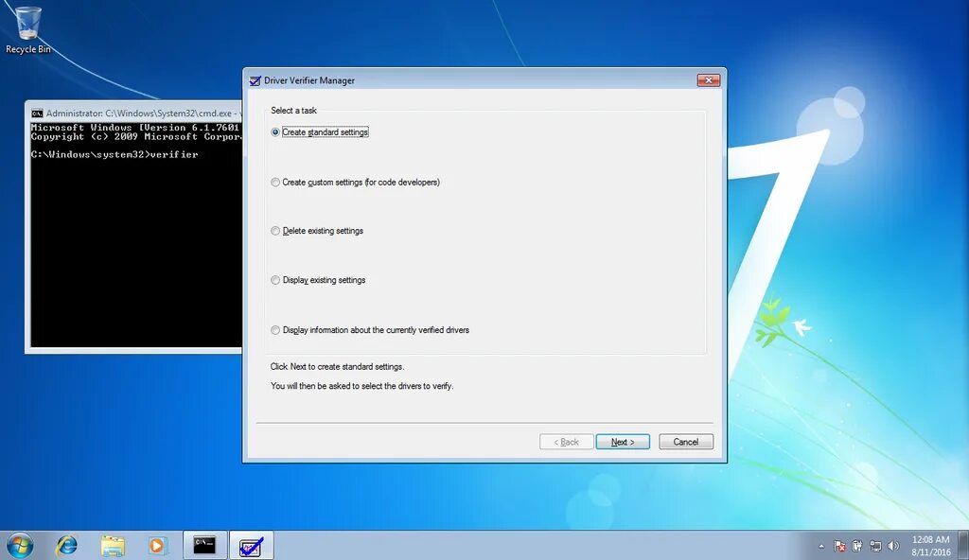Screen dimensions: 969x560
Task: Click the 'Click Next to create standard settings' text
Action: point(337,366)
